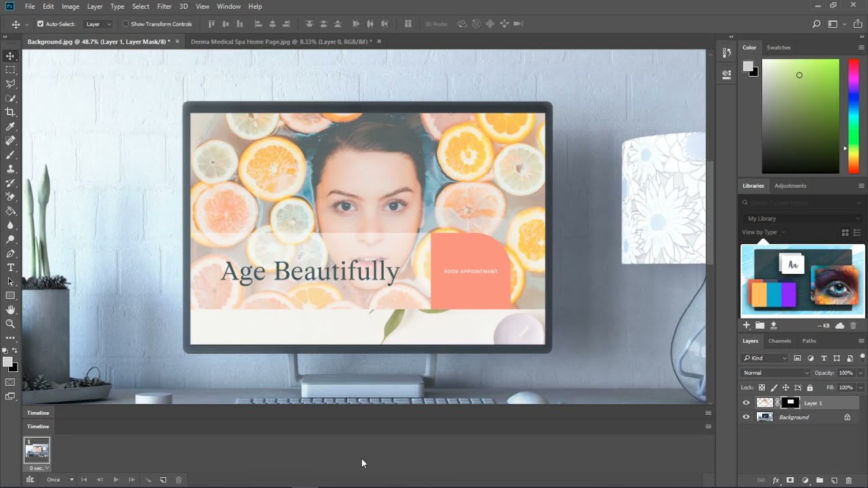Select the Eyedropper tool
Screen dimensions: 868x488
[10, 127]
